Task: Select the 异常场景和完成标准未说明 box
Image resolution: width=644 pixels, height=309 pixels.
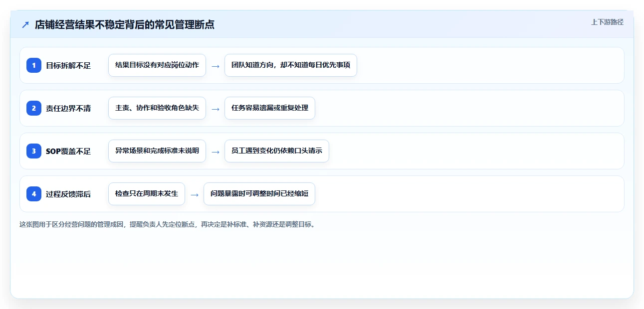Action: coord(157,151)
